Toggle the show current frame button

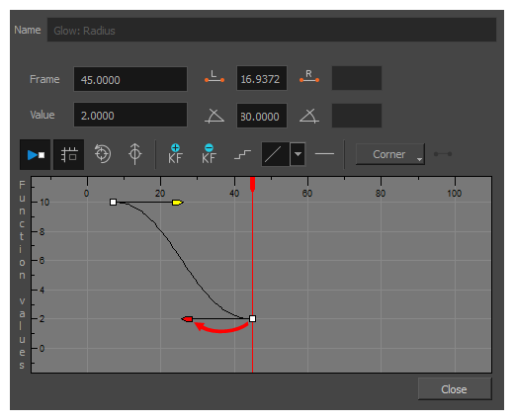click(36, 154)
